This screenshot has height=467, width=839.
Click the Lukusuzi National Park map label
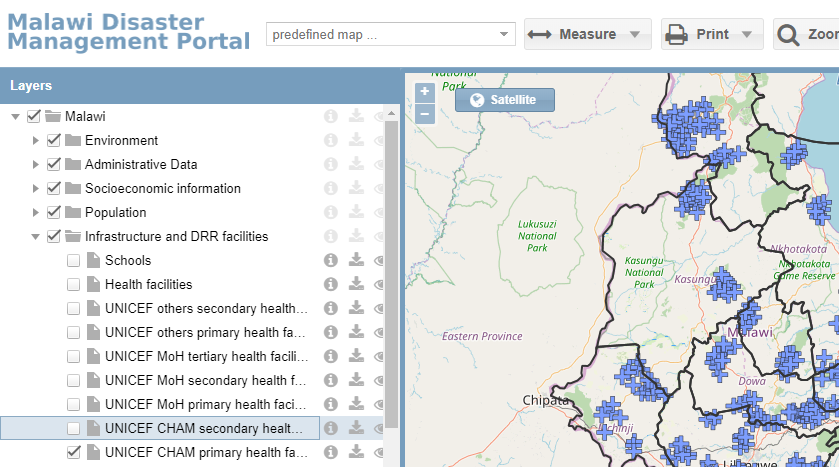537,236
